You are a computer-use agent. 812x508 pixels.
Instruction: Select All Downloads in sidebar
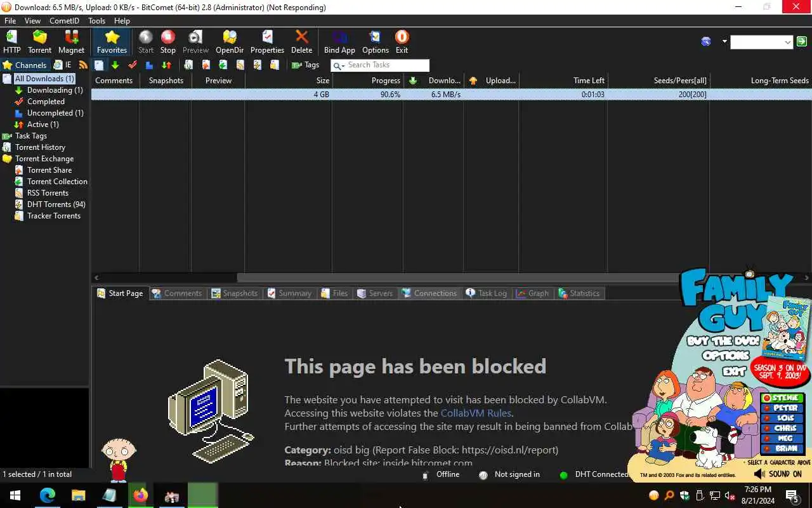(44, 79)
